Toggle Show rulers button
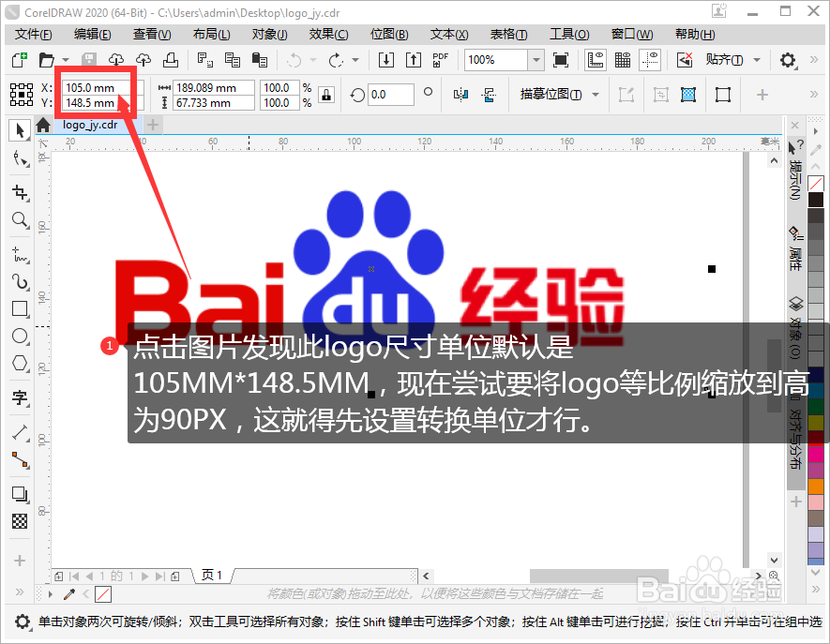Screen dimensions: 830x644 (596, 60)
